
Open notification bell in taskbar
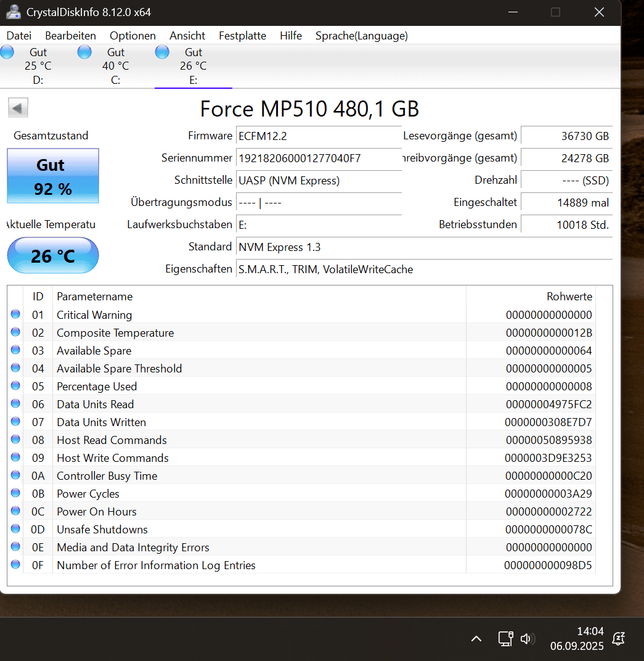(x=618, y=639)
